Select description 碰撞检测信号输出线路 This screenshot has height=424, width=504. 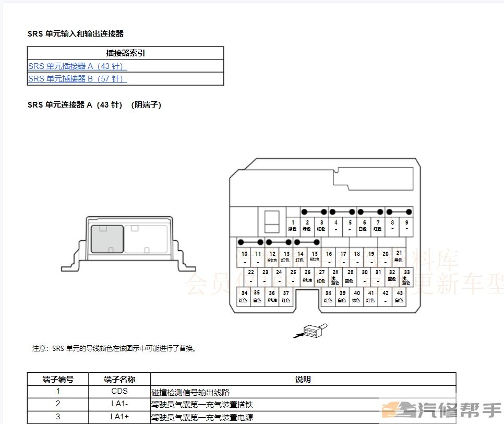[x=190, y=393]
